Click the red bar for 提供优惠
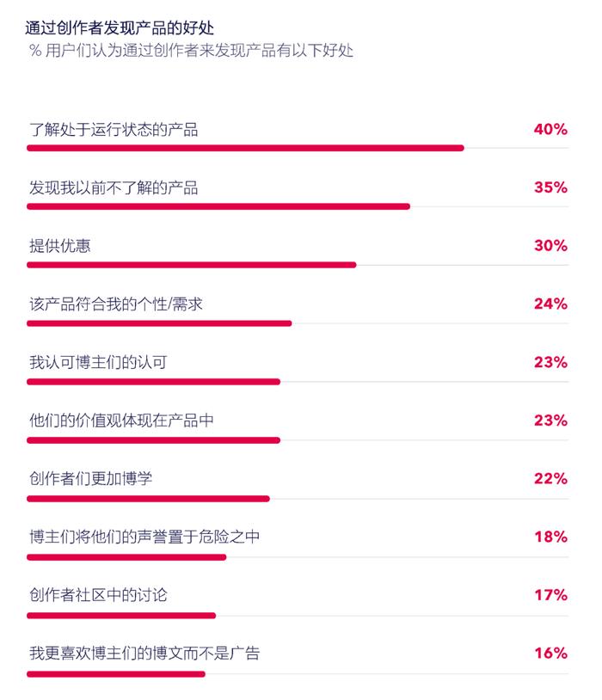This screenshot has width=602, height=700. pyautogui.click(x=192, y=265)
